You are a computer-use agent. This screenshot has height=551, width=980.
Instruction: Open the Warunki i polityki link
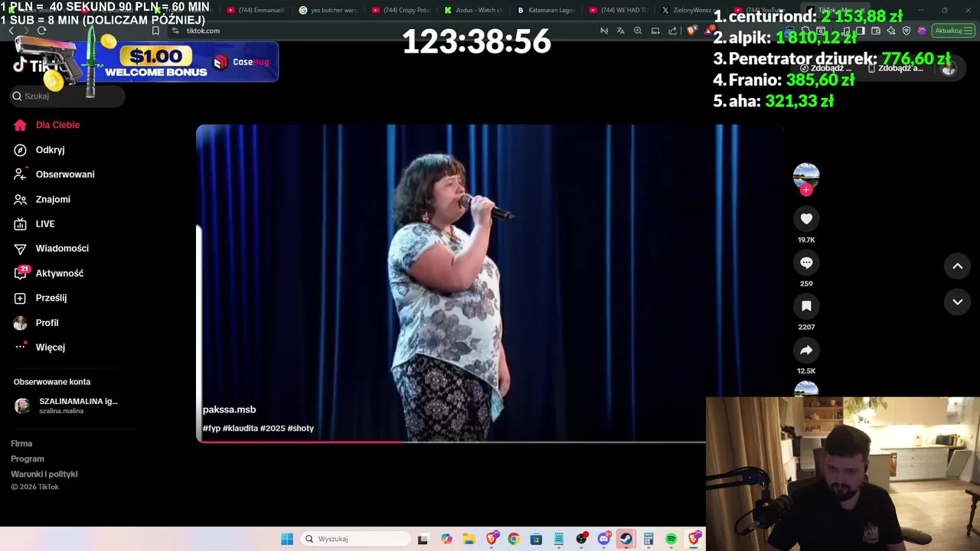pyautogui.click(x=44, y=474)
